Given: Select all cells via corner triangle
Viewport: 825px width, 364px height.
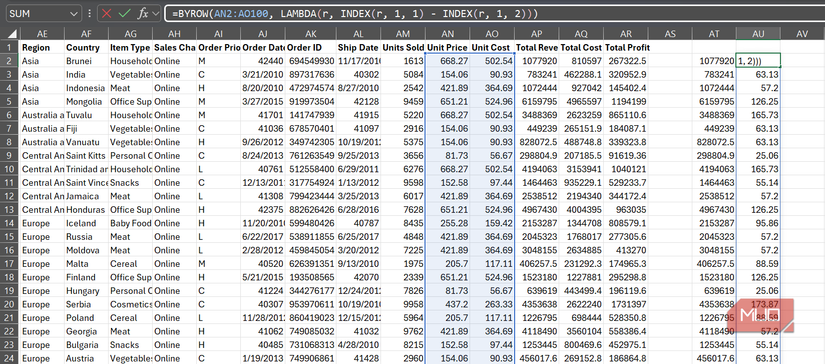Looking at the screenshot, I should [x=12, y=34].
